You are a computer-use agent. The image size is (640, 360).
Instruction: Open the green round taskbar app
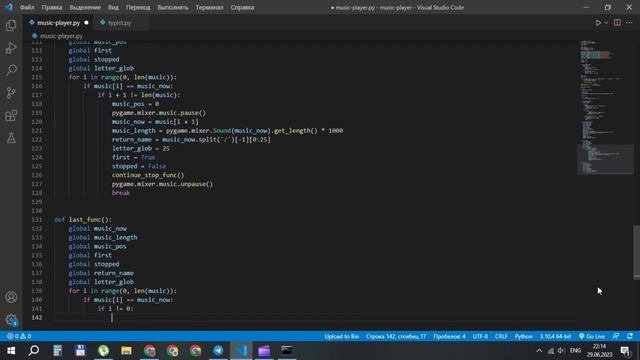pos(103,351)
